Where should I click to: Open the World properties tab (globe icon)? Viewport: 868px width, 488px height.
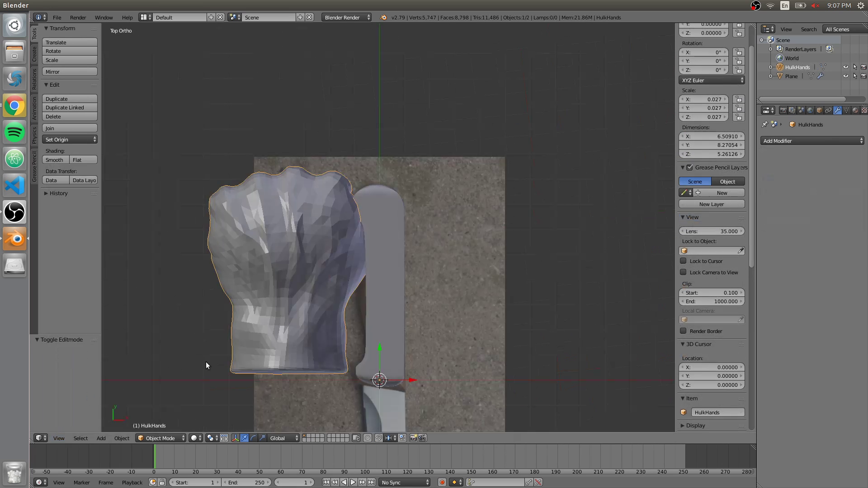[810, 110]
